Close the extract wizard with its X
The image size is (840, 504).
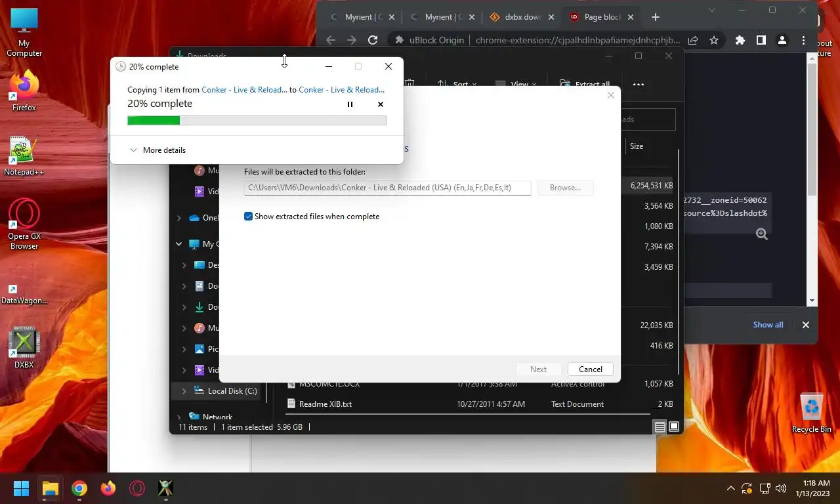pos(611,95)
